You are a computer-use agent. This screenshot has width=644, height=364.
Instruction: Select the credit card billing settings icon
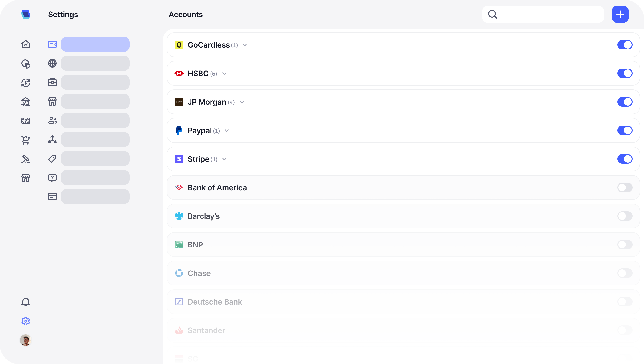pyautogui.click(x=52, y=197)
